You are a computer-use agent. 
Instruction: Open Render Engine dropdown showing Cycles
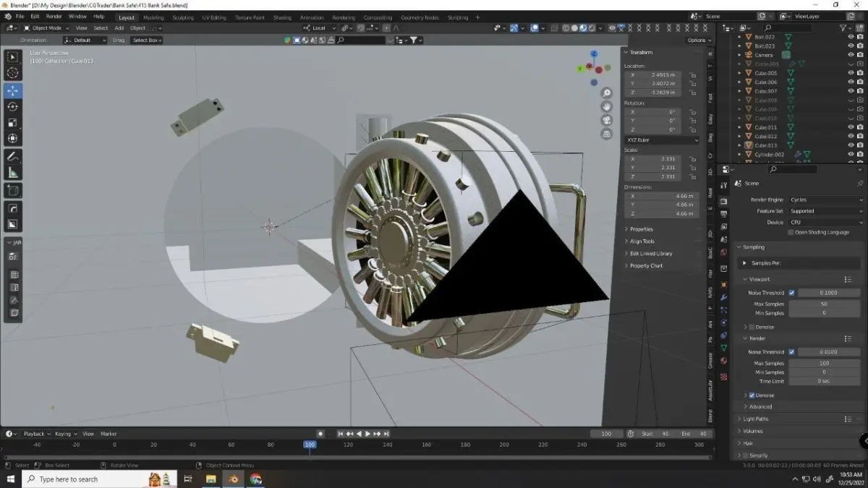pos(826,200)
